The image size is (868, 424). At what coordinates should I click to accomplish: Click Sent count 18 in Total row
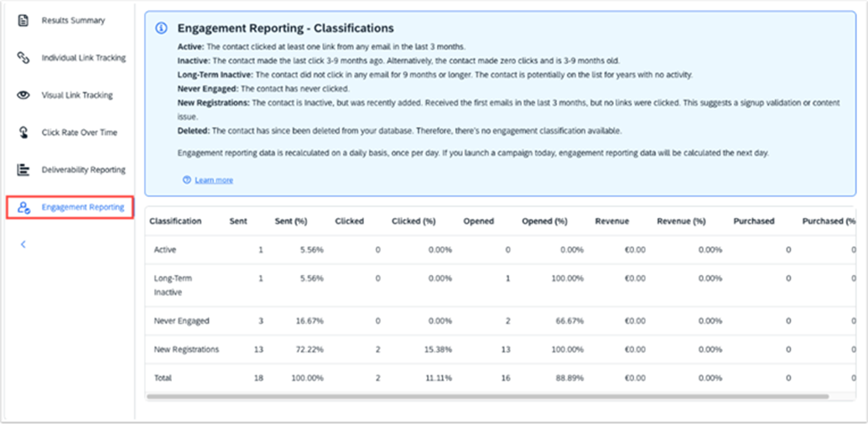(259, 378)
